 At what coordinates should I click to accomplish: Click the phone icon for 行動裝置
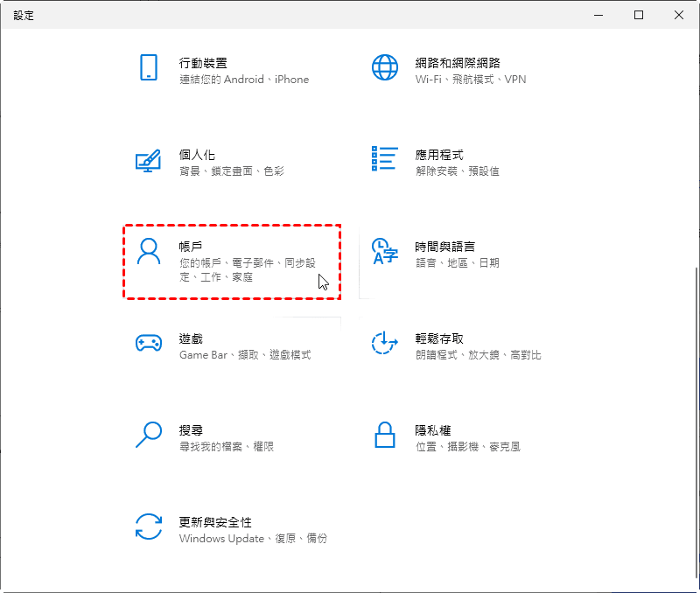[x=148, y=67]
